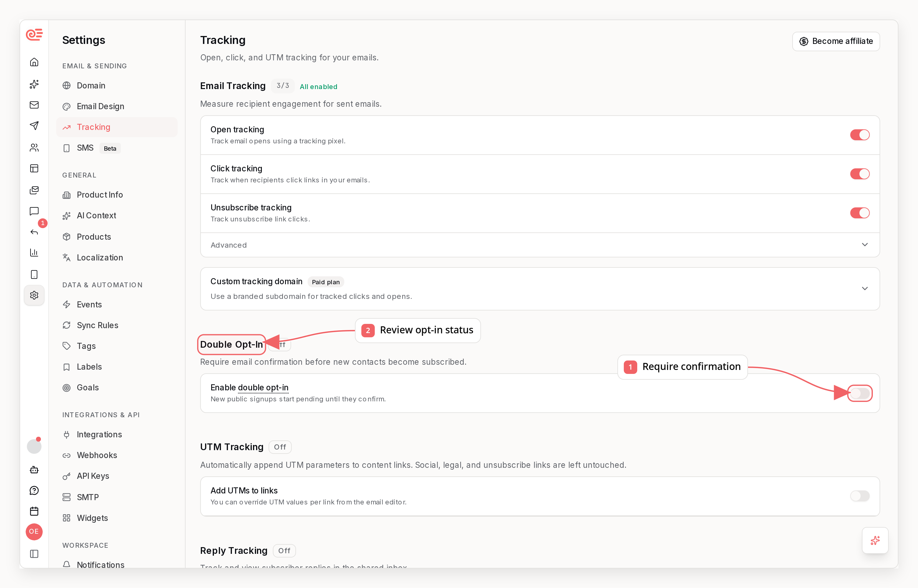The image size is (918, 588).
Task: Open Localization settings
Action: coord(117,258)
